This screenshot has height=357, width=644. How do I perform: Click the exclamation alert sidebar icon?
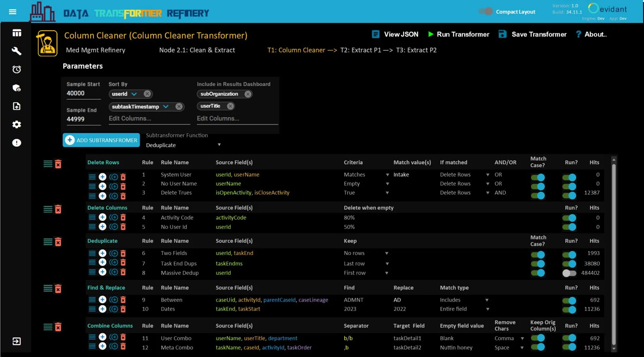point(16,143)
